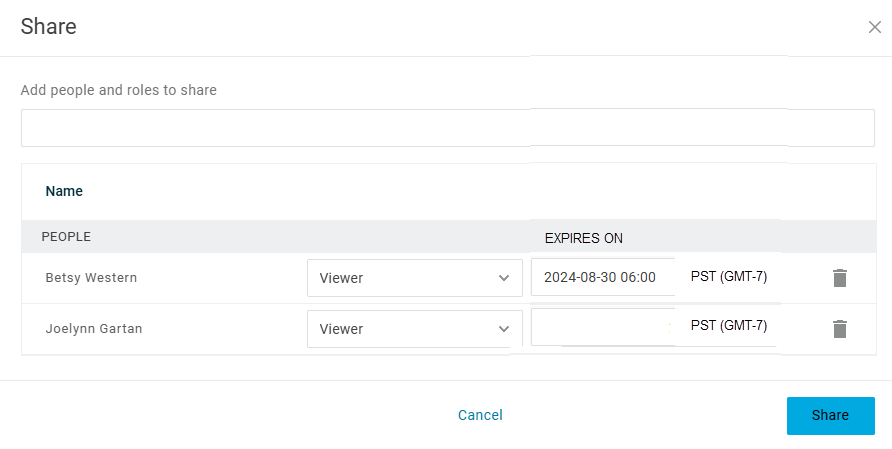Click the 2024-08-30 06:00 expiry date field

pyautogui.click(x=600, y=278)
